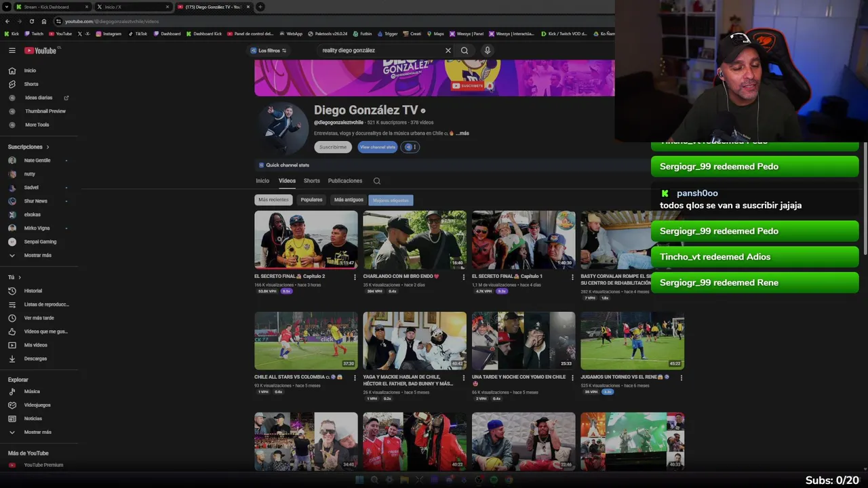Select the Populares filter chip
The image size is (868, 488).
(x=311, y=200)
